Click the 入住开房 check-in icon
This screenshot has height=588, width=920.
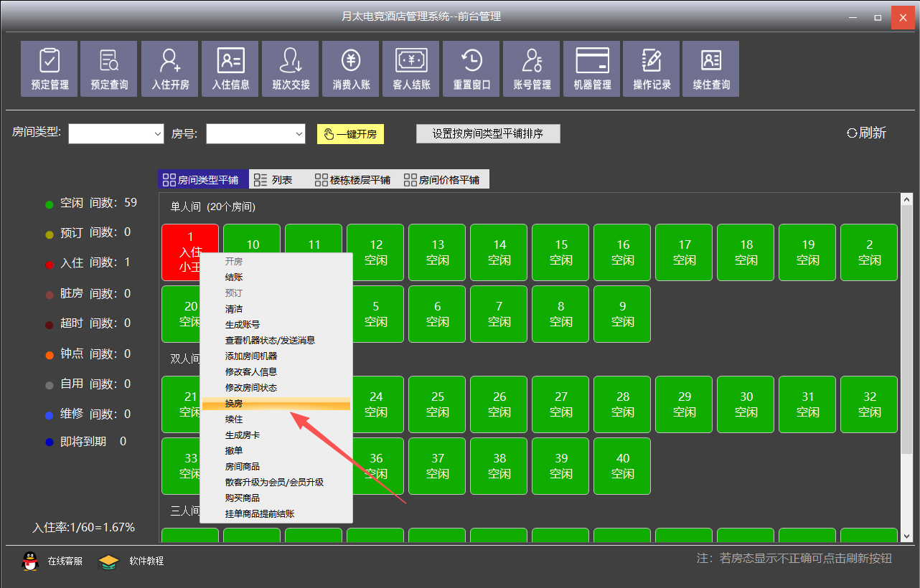(170, 68)
